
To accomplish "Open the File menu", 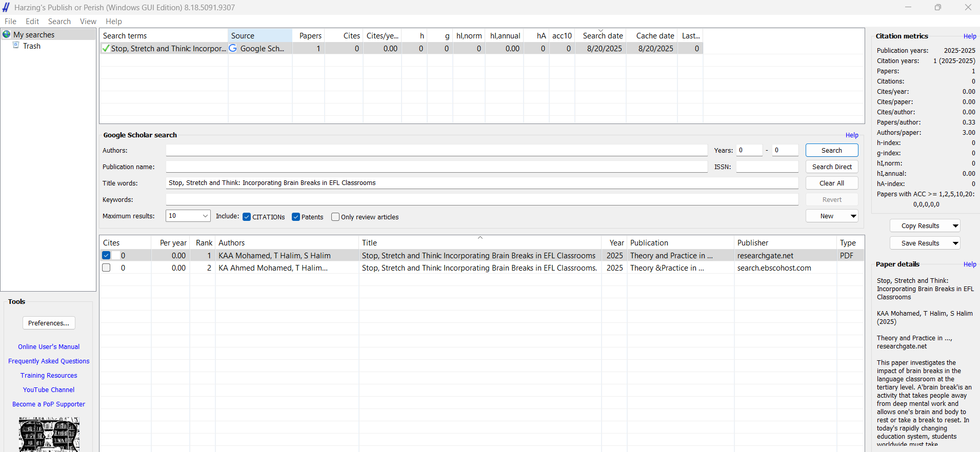I will tap(11, 21).
